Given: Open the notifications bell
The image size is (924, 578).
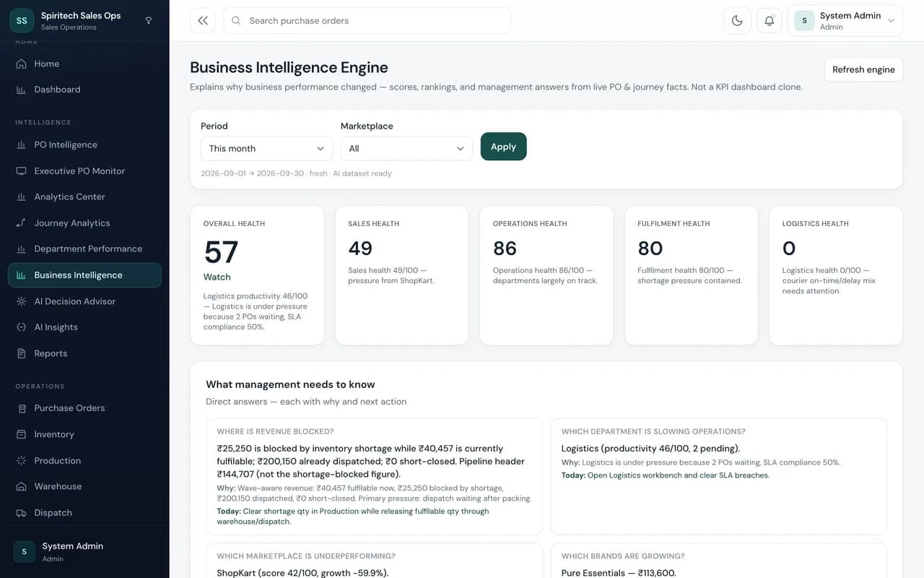Looking at the screenshot, I should [x=769, y=21].
